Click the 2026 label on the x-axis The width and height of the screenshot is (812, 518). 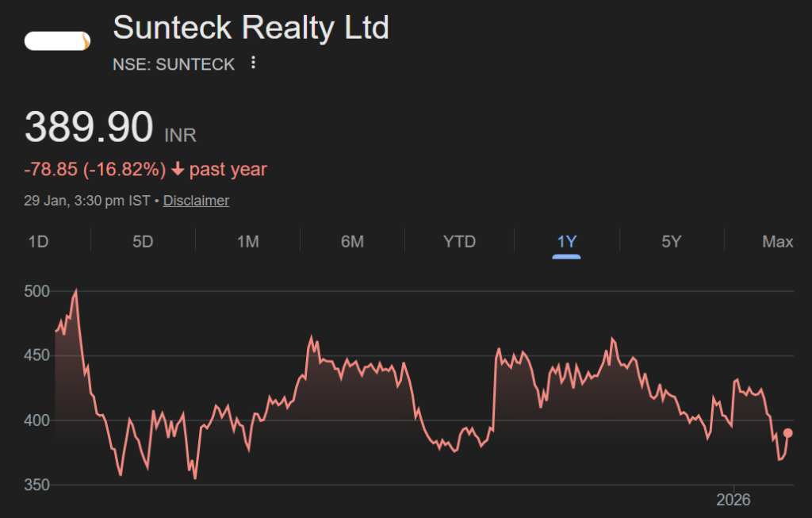click(734, 500)
